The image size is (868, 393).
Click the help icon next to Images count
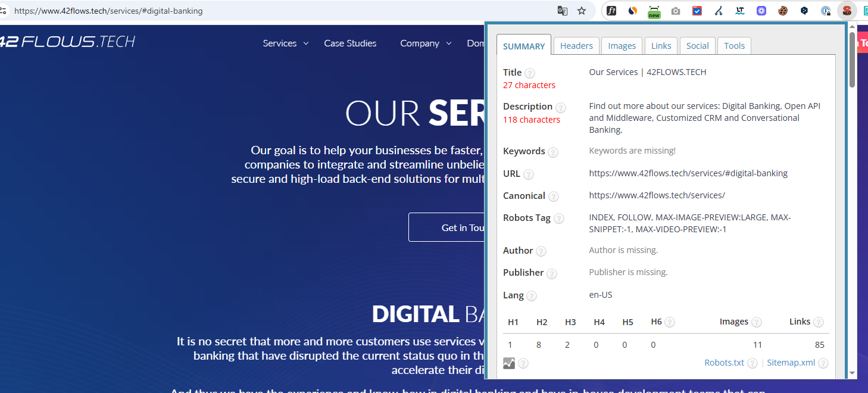coord(757,322)
